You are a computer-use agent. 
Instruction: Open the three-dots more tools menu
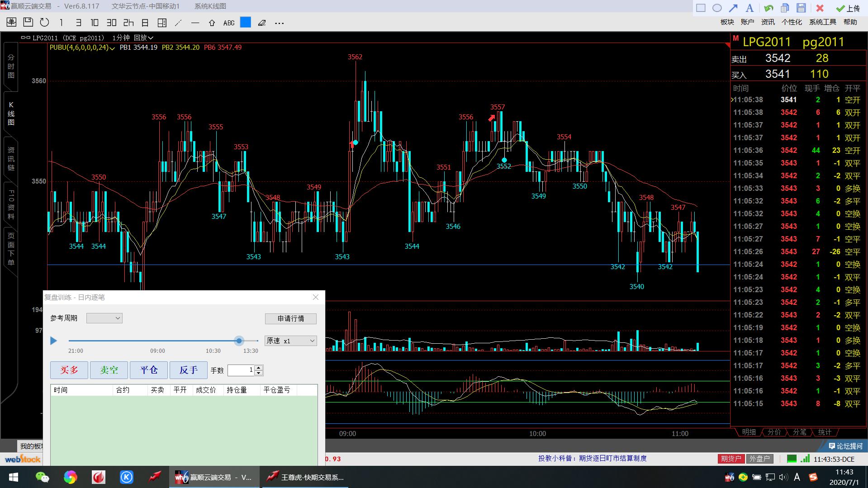279,23
